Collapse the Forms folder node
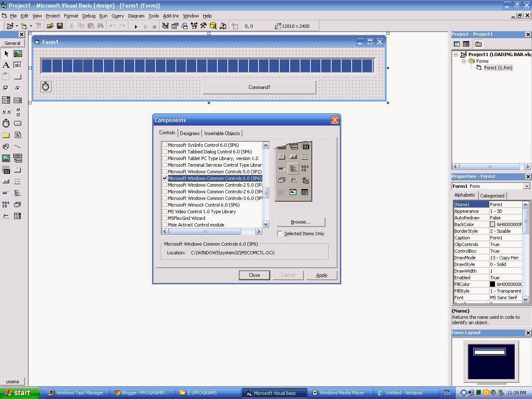This screenshot has height=399, width=532. point(463,61)
